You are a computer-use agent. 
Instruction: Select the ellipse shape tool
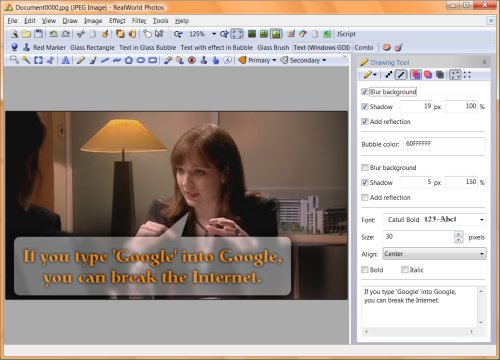click(x=141, y=60)
